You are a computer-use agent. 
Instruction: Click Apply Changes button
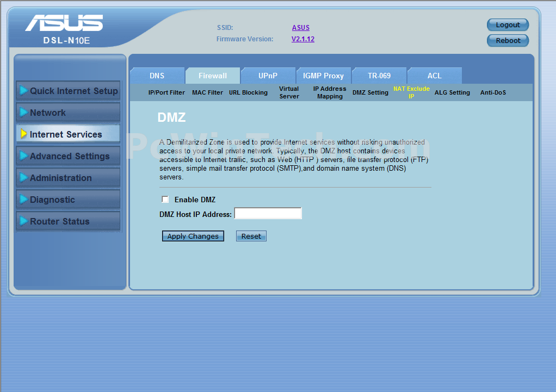[193, 236]
